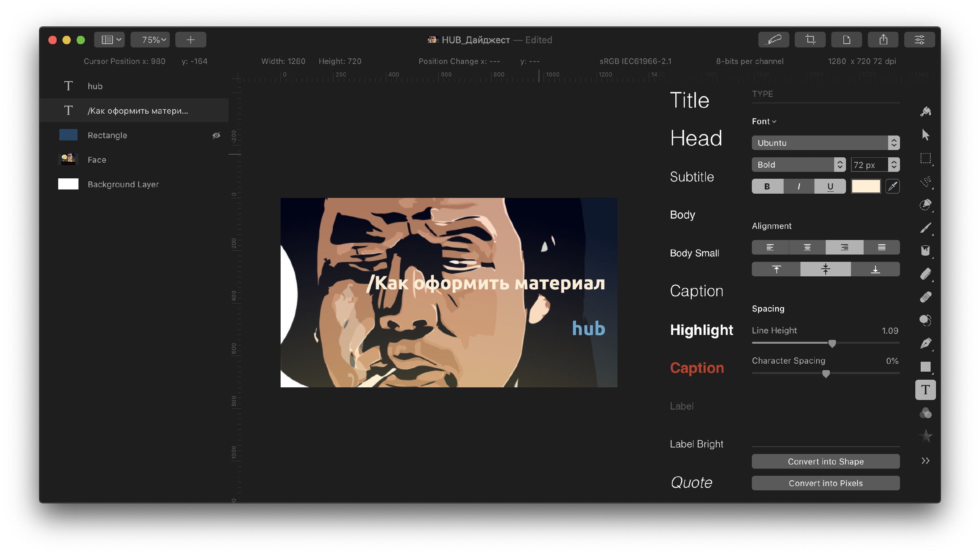
Task: Open the Effects tool
Action: [x=925, y=436]
